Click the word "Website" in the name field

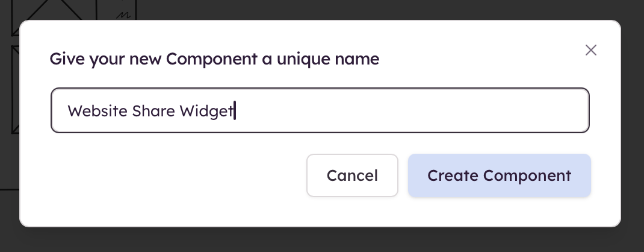(94, 111)
